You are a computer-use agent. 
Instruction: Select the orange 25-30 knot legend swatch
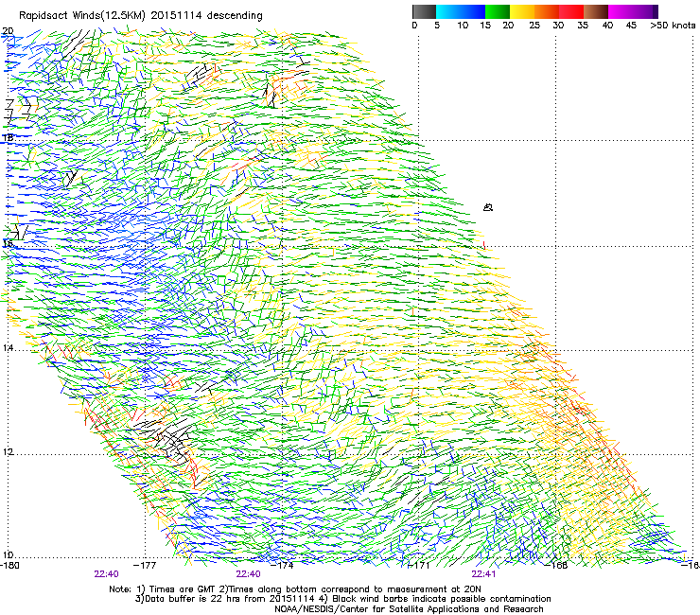[x=547, y=11]
